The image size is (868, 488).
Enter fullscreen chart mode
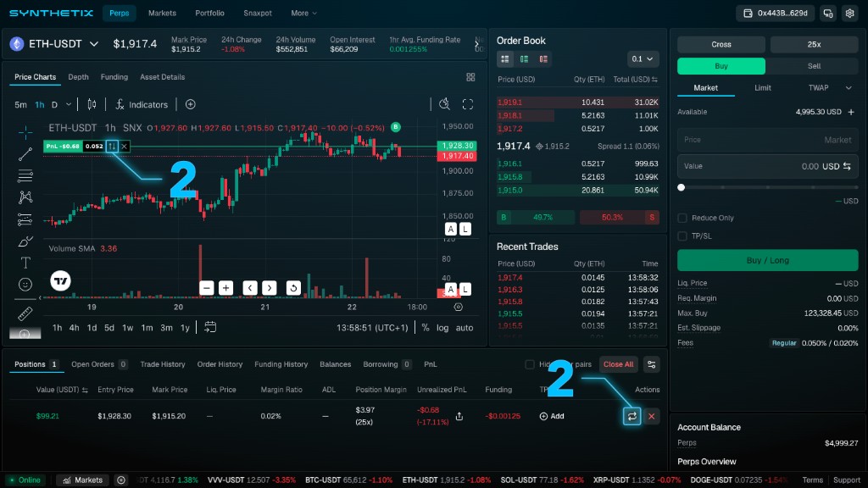pyautogui.click(x=468, y=104)
